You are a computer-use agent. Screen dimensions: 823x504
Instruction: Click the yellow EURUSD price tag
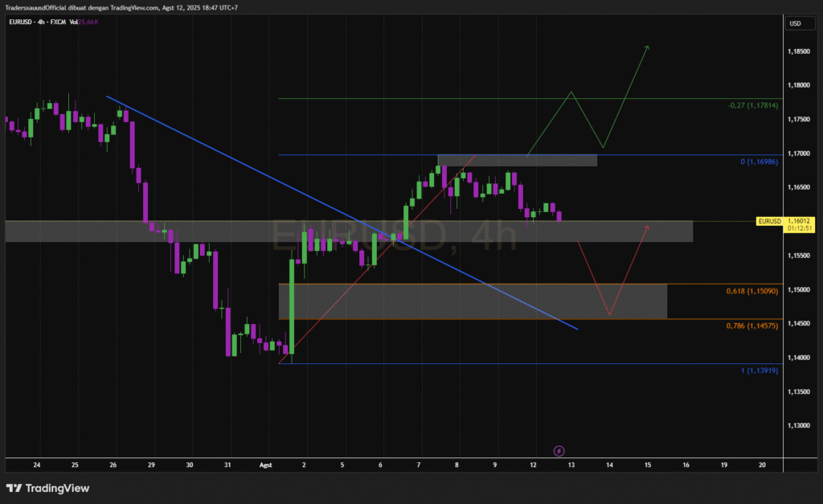768,220
